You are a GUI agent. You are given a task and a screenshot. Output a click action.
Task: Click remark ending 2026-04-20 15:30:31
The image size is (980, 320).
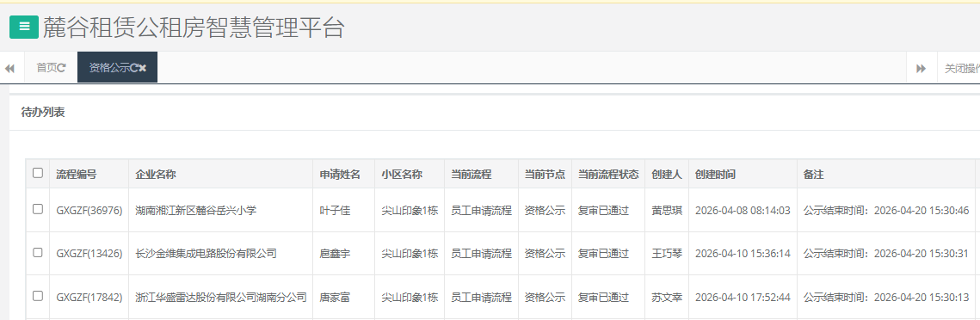[886, 254]
